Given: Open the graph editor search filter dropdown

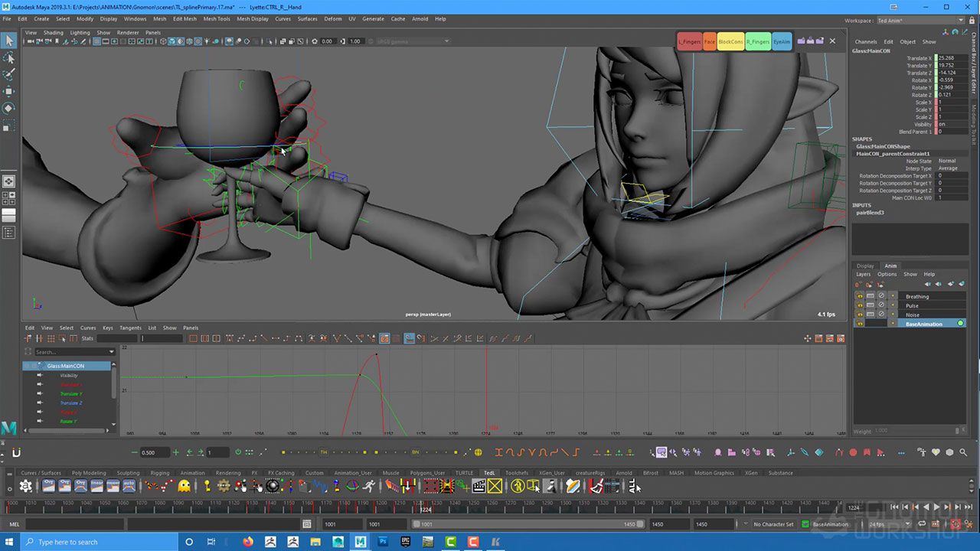Looking at the screenshot, I should [112, 352].
